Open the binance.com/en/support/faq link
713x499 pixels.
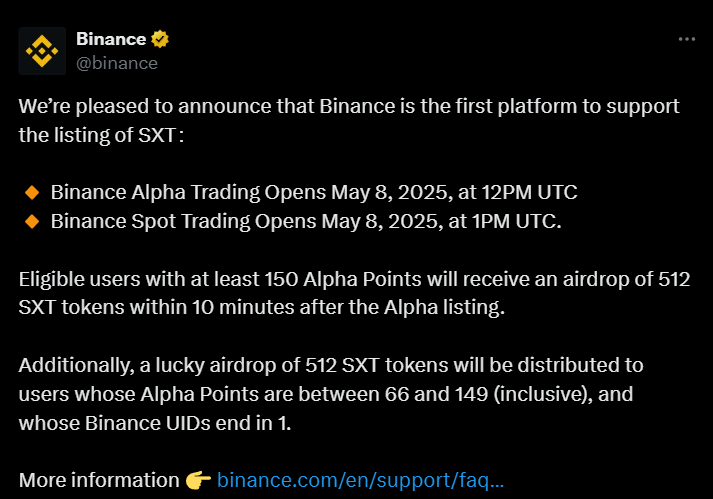[x=361, y=480]
